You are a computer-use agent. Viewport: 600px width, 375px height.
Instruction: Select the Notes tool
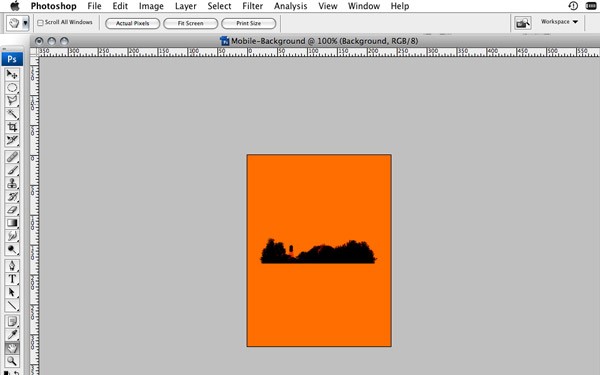click(x=12, y=322)
